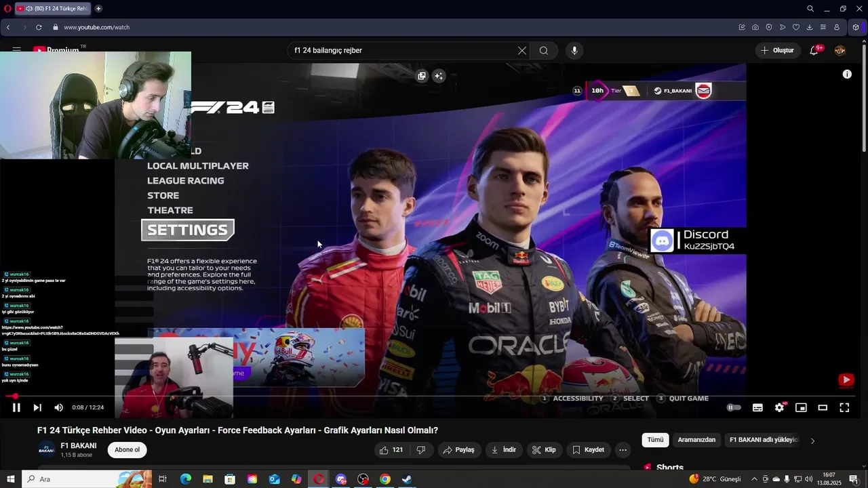The image size is (868, 488).
Task: Open a new browser tab
Action: pyautogui.click(x=98, y=9)
